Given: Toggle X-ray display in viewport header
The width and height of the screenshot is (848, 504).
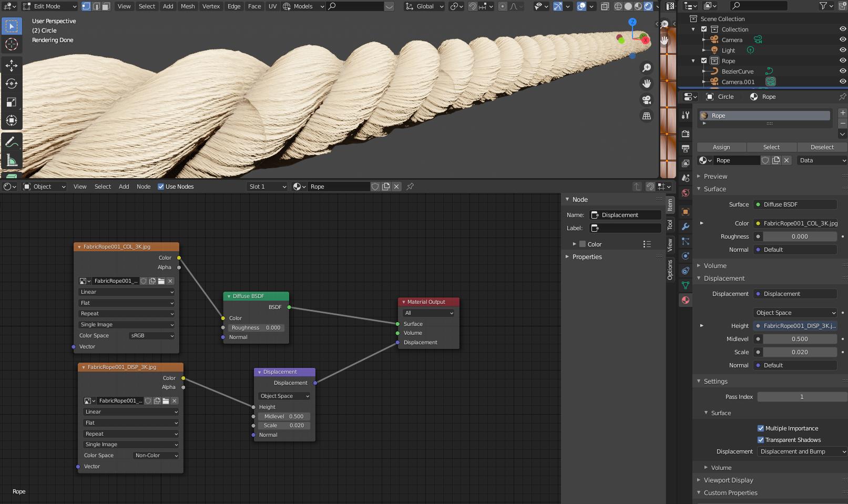Looking at the screenshot, I should [x=605, y=6].
